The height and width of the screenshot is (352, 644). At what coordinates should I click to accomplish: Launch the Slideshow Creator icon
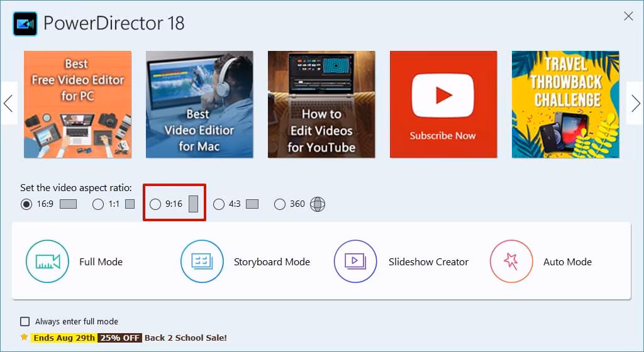click(355, 261)
